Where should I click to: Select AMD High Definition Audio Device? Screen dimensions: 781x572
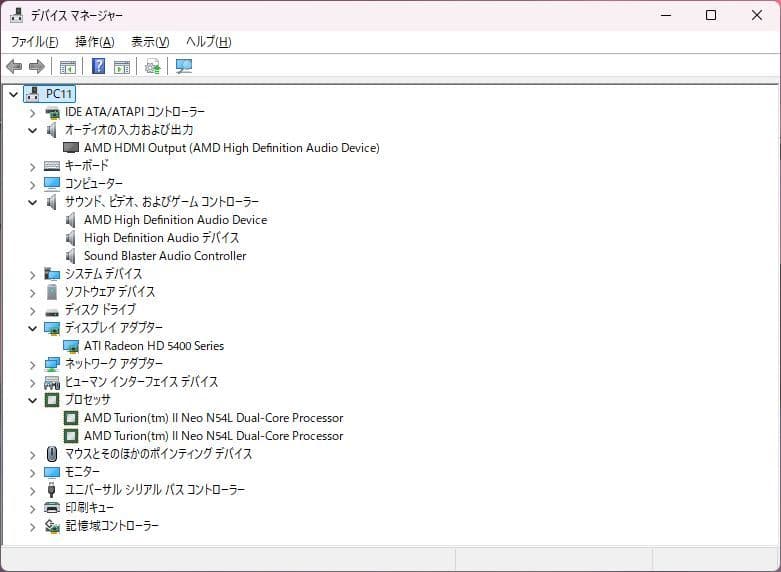(x=175, y=220)
